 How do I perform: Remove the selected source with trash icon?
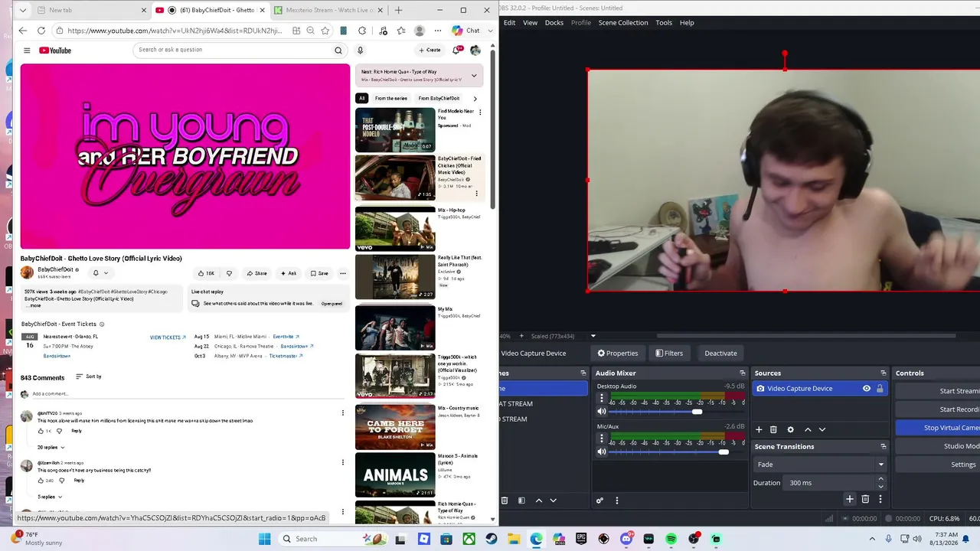773,430
